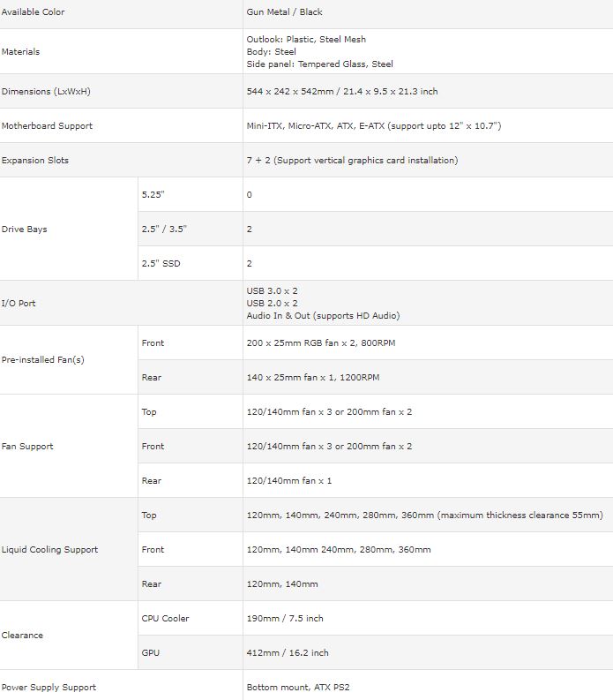Select the Gun Metal / Black value
Image resolution: width=613 pixels, height=700 pixels.
[284, 12]
